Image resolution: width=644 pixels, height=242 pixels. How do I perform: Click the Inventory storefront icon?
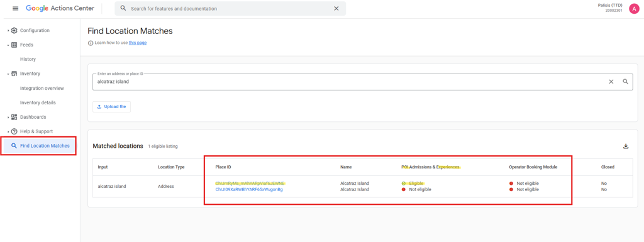14,74
